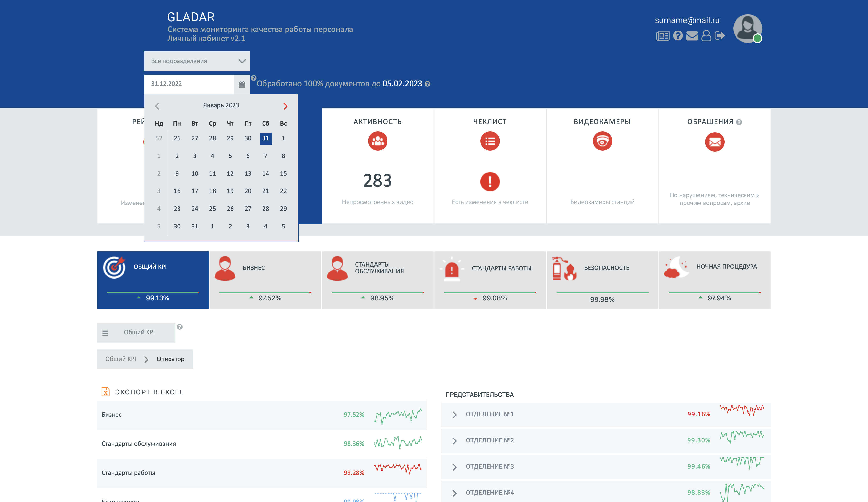Expand ОТДЕЛЕНИЕ №2 row
The image size is (868, 502).
[455, 441]
